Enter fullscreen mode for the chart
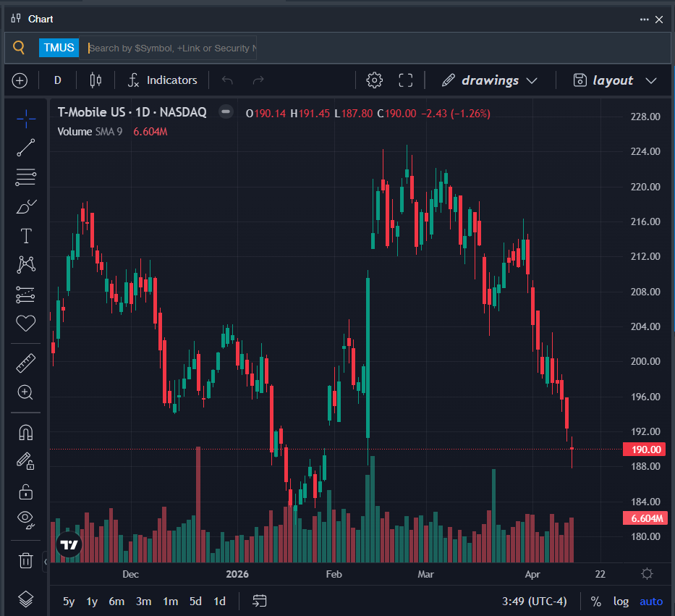This screenshot has height=616, width=675. [406, 80]
